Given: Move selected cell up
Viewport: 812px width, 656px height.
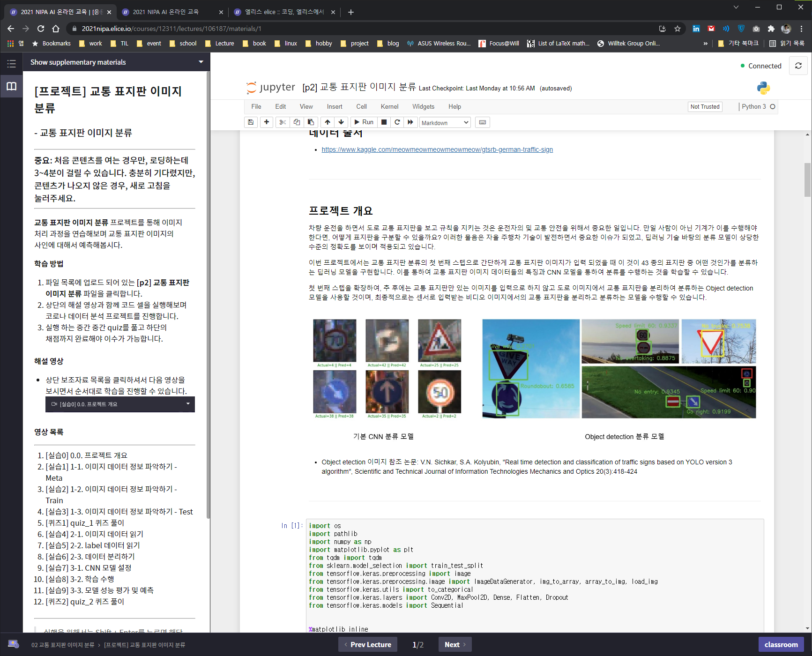Looking at the screenshot, I should (328, 122).
